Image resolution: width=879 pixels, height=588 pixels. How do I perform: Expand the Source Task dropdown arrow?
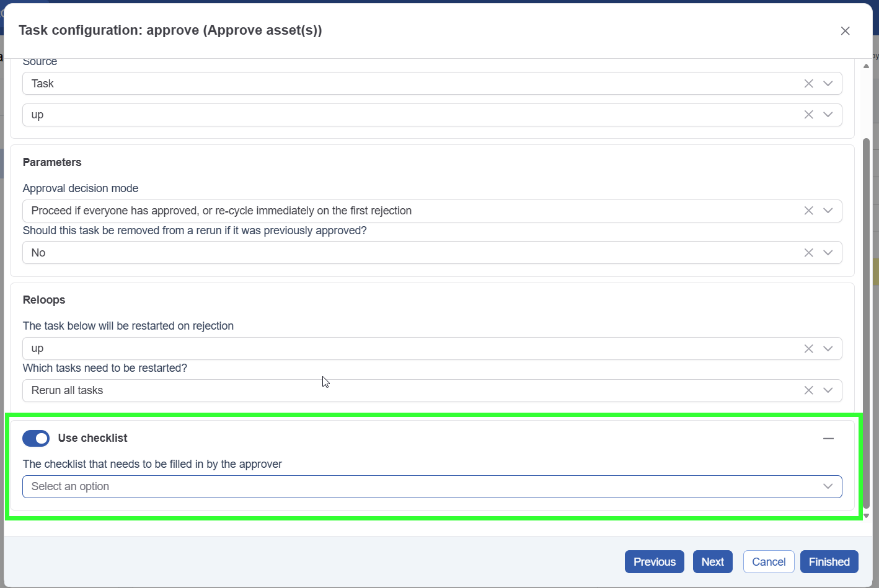tap(828, 84)
